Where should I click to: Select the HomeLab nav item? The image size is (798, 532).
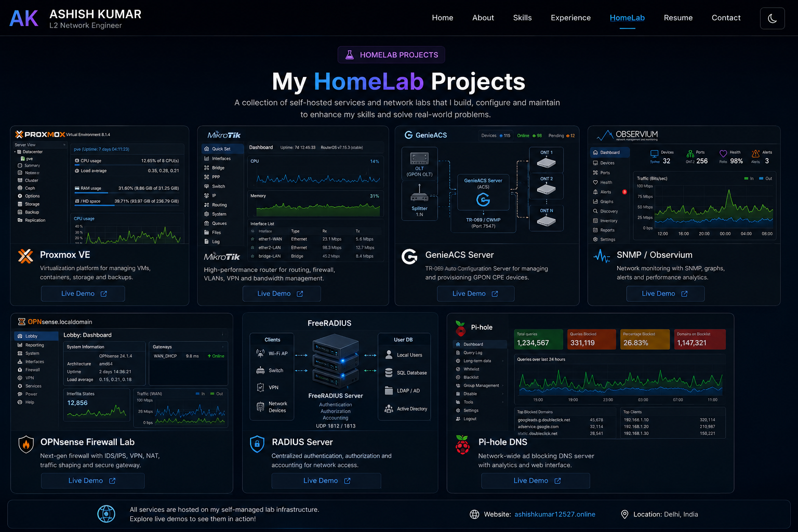tap(627, 18)
